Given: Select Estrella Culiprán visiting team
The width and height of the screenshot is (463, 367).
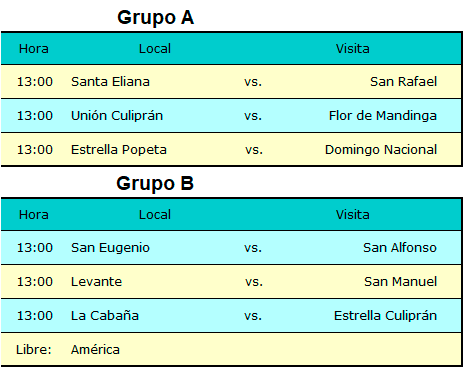Looking at the screenshot, I should coord(385,316).
